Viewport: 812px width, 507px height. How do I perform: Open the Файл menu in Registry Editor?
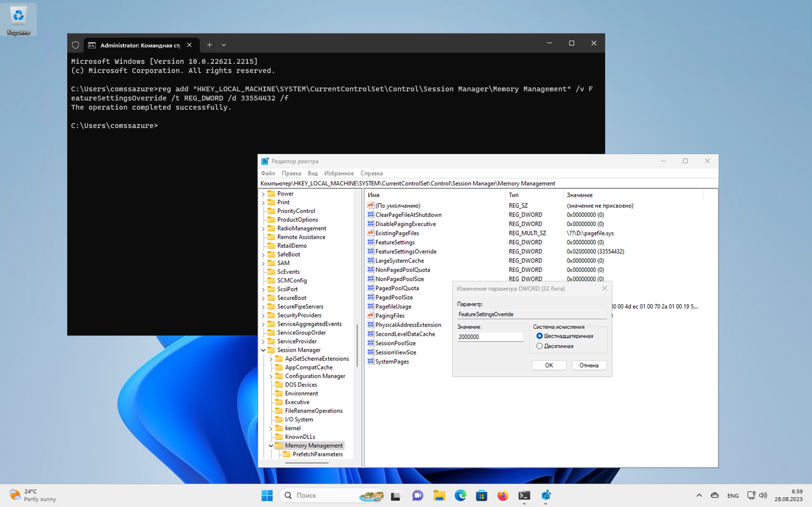[x=268, y=173]
